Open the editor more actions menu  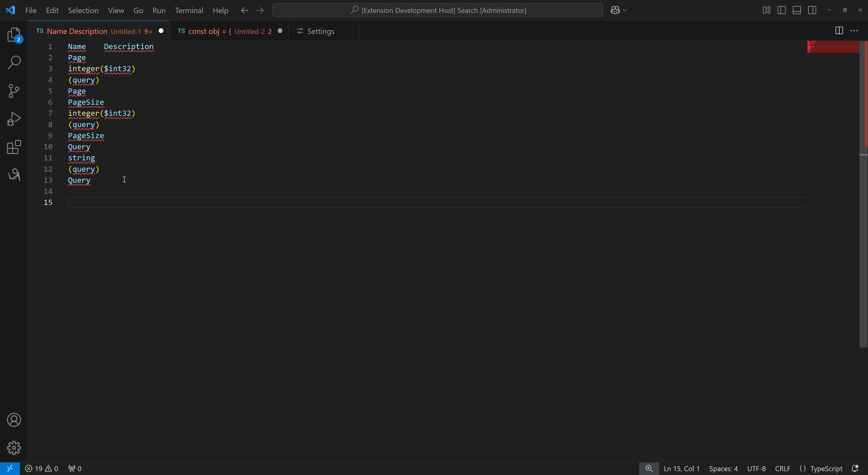(x=854, y=31)
